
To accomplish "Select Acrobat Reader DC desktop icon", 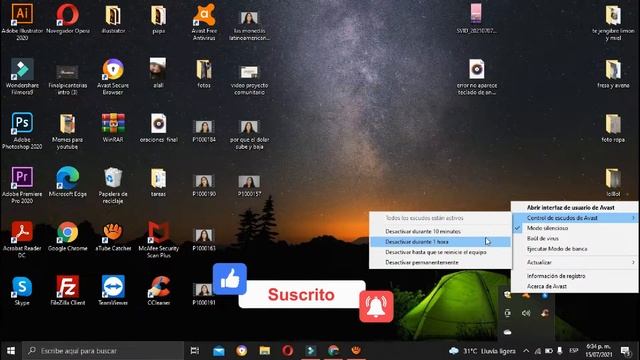I will pos(22,240).
